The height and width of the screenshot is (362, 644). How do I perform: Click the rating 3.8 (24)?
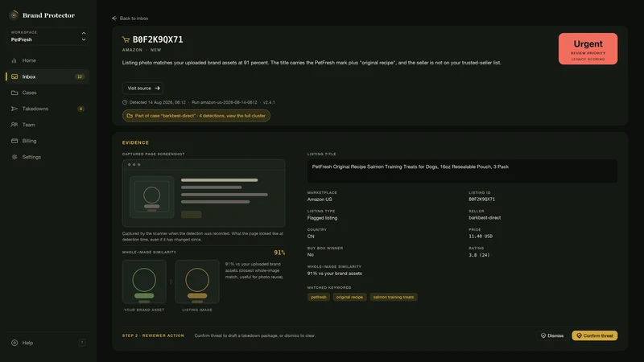pyautogui.click(x=479, y=255)
